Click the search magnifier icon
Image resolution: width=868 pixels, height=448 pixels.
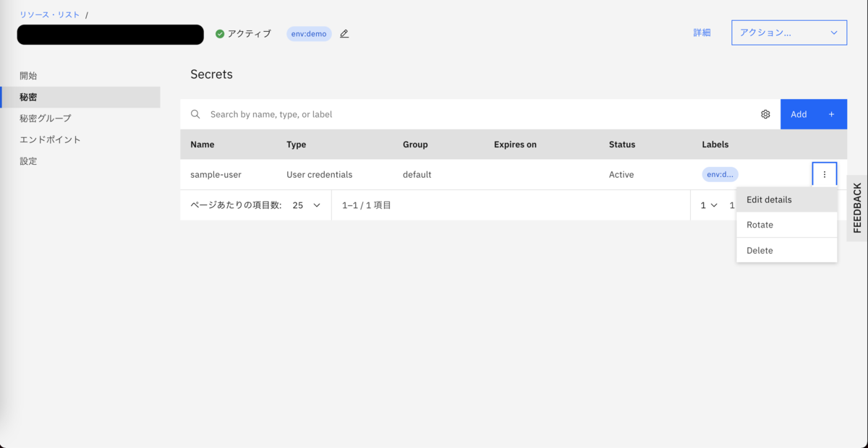pos(195,113)
